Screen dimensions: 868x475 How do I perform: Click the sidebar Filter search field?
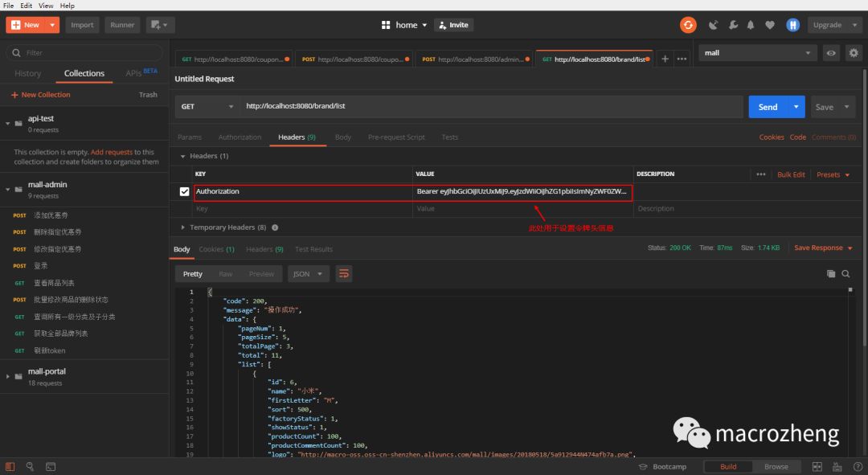84,53
